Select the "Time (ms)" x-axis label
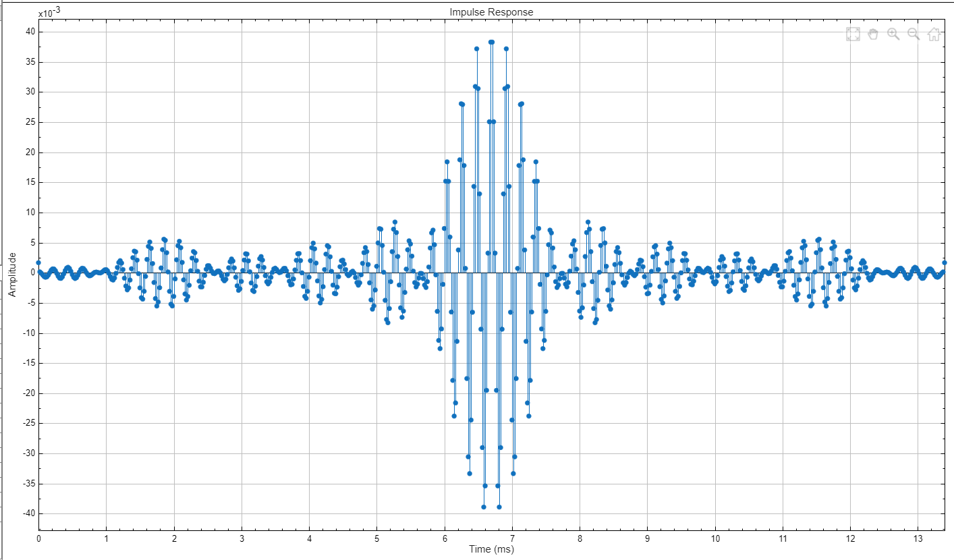Image resolution: width=954 pixels, height=560 pixels. click(491, 549)
